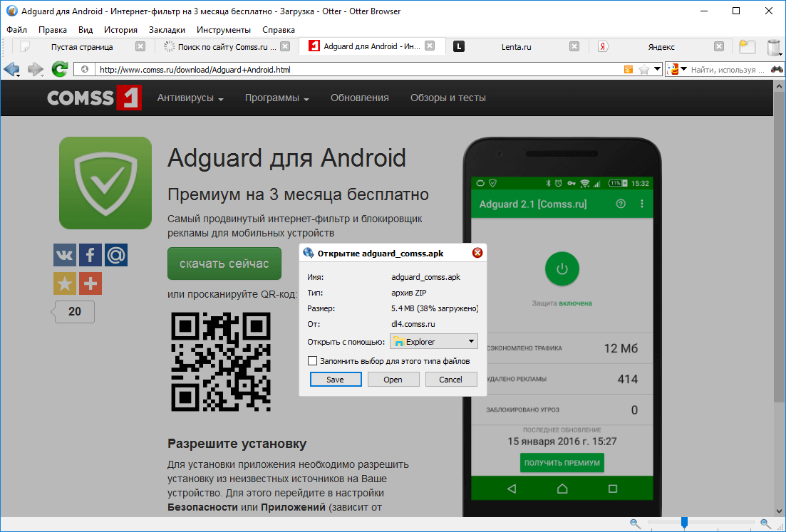Open the closed tabs trash icon
786x532 pixels.
(775, 47)
